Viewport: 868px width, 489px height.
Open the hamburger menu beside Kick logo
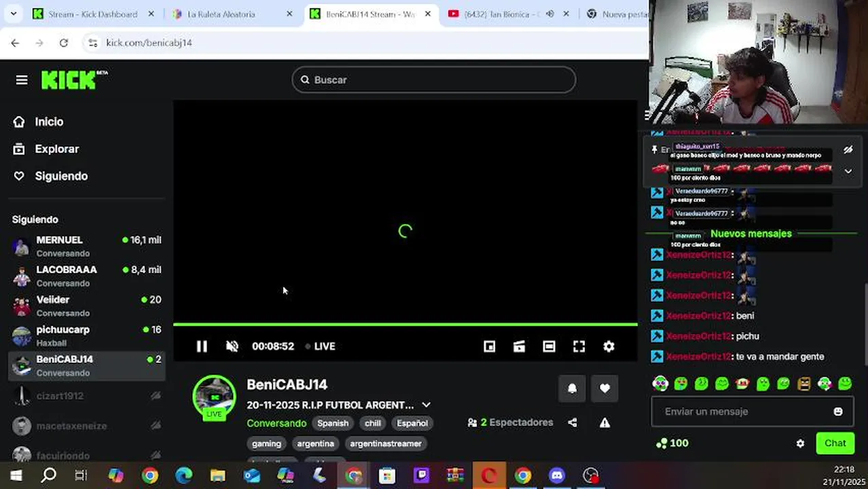pos(22,80)
